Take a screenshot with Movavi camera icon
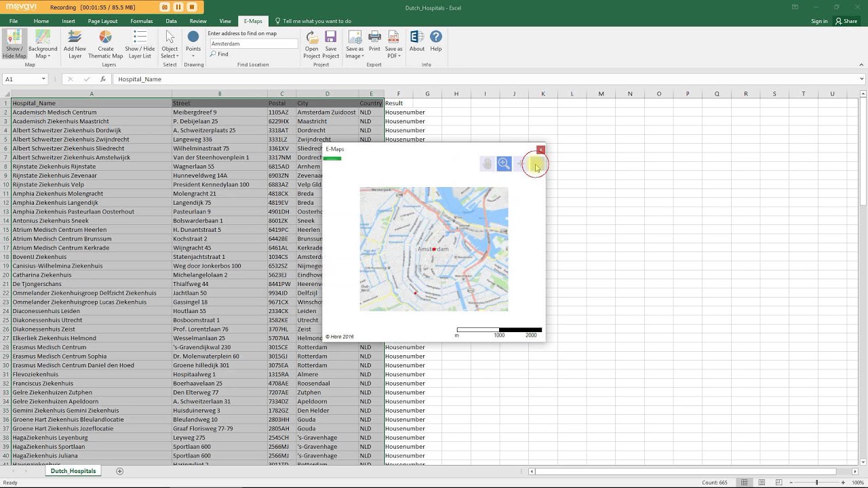868x488 pixels. click(164, 7)
